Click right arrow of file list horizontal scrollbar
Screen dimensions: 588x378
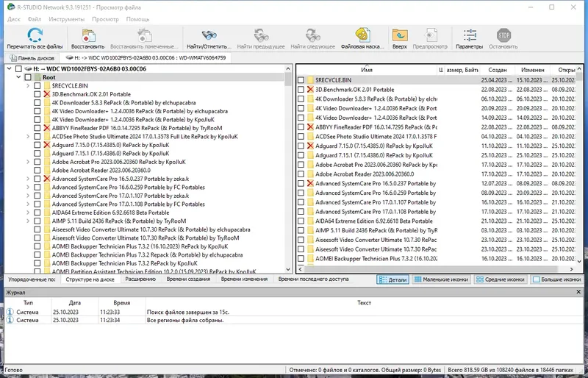572,268
